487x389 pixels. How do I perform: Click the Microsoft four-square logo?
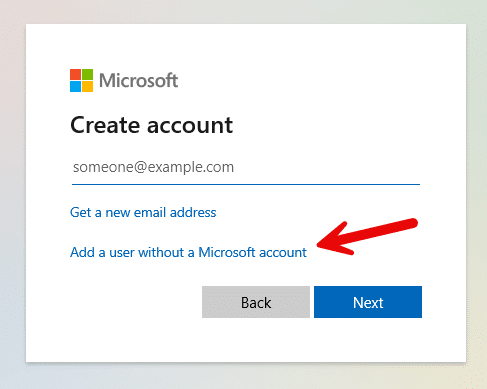tap(81, 80)
